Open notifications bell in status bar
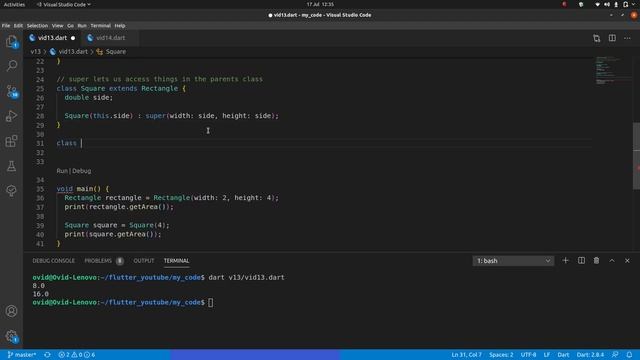Screen dimensions: 640x360 click(x=629, y=355)
